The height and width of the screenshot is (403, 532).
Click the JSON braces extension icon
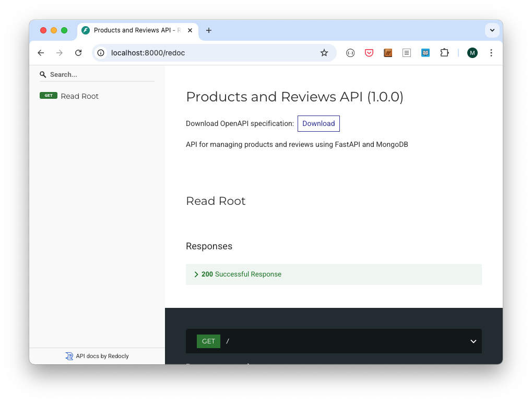coord(350,53)
